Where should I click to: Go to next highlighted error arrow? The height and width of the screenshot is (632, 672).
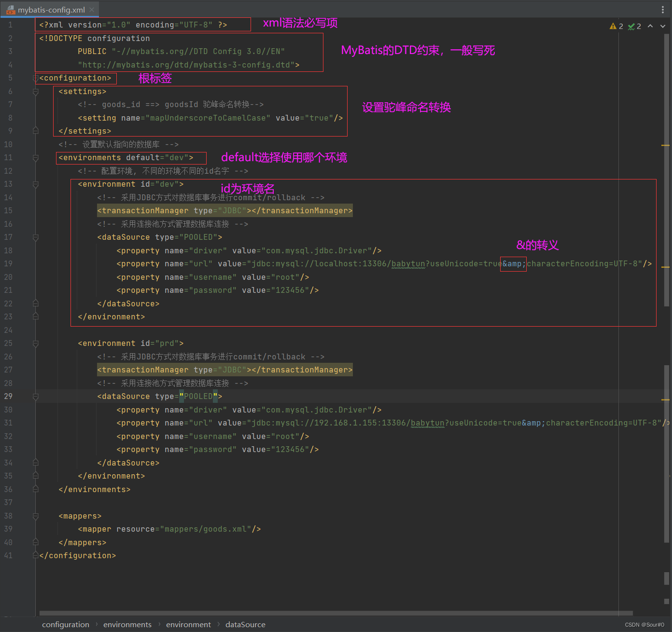pyautogui.click(x=663, y=26)
